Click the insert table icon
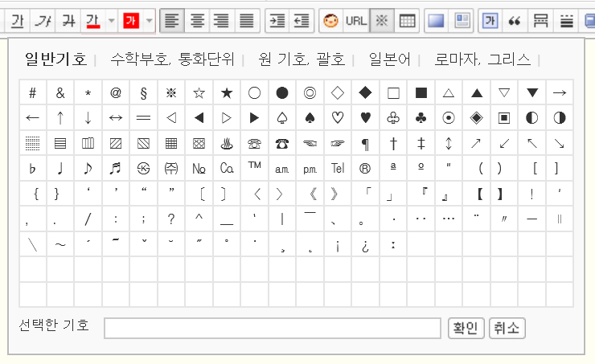This screenshot has height=364, width=595. [x=408, y=21]
